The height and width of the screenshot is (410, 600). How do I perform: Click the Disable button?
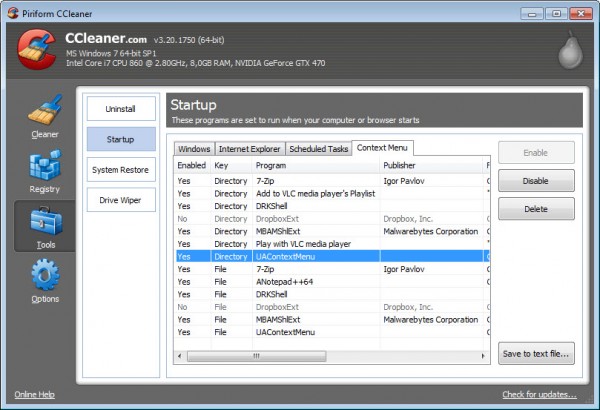(x=536, y=181)
